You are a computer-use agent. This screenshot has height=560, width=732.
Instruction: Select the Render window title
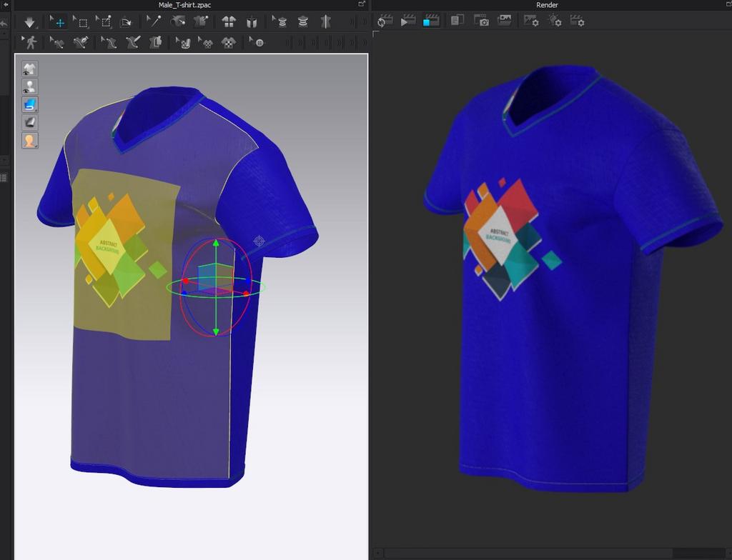coord(547,5)
